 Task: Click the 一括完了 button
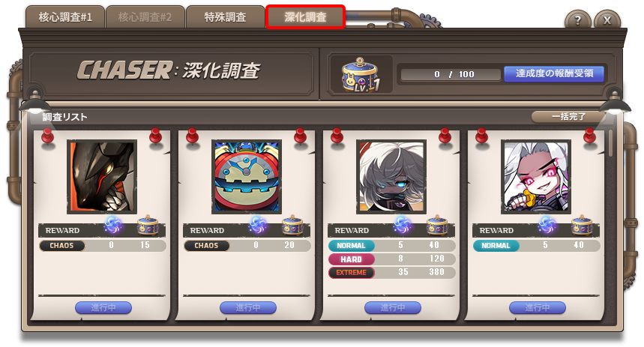click(x=568, y=117)
